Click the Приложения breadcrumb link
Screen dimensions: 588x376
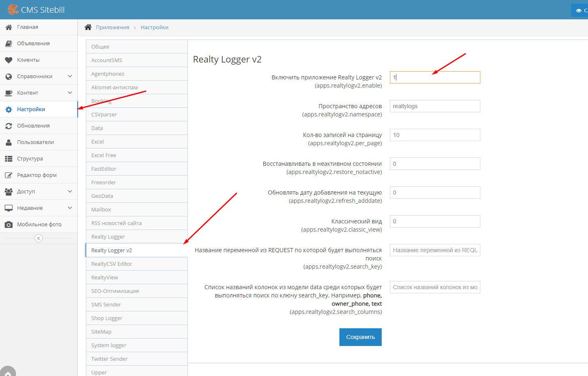[113, 27]
